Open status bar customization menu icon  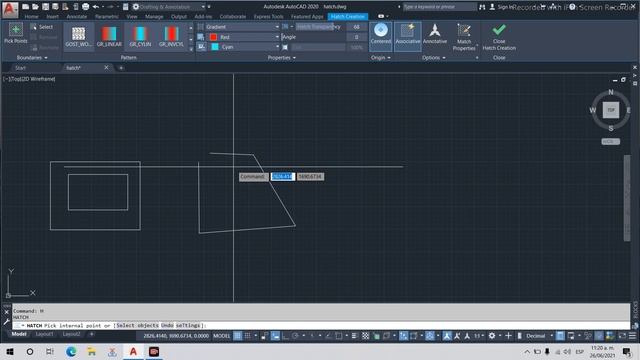[x=632, y=336]
